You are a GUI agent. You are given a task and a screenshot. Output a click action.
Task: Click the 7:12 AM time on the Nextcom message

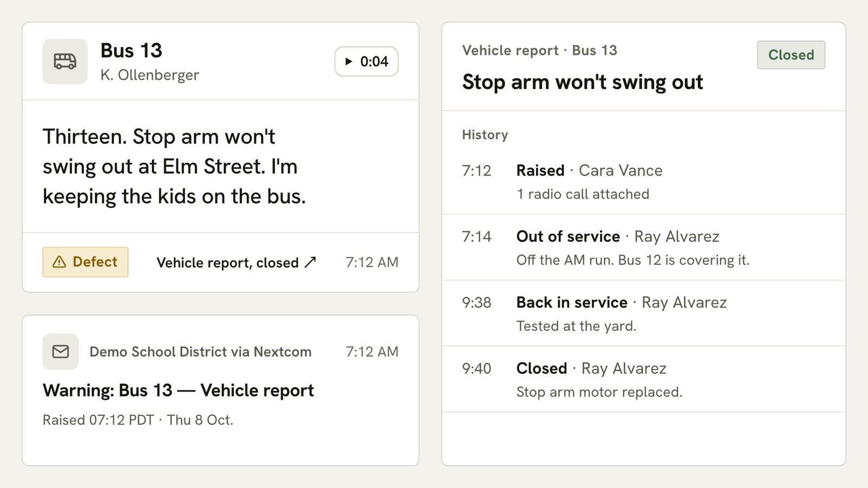point(372,352)
